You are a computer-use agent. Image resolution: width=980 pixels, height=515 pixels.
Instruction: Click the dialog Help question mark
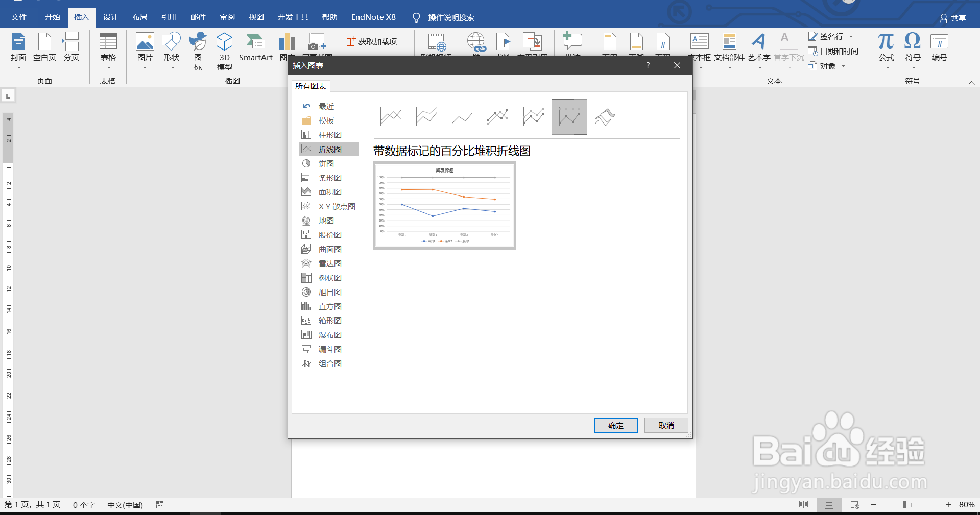pos(648,65)
